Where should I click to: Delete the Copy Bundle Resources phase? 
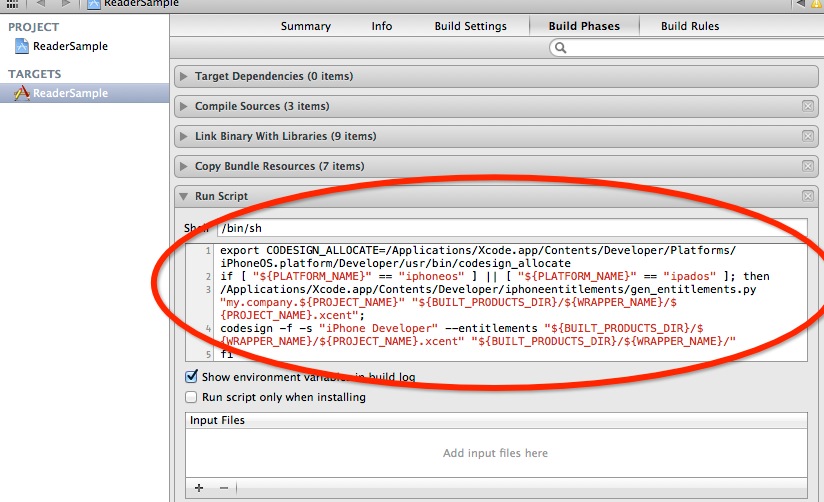(x=808, y=166)
